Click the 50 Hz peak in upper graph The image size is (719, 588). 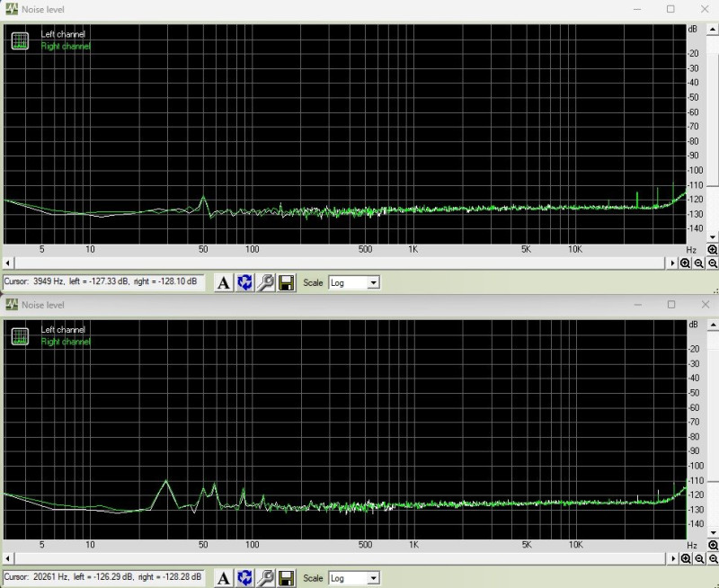click(x=203, y=198)
